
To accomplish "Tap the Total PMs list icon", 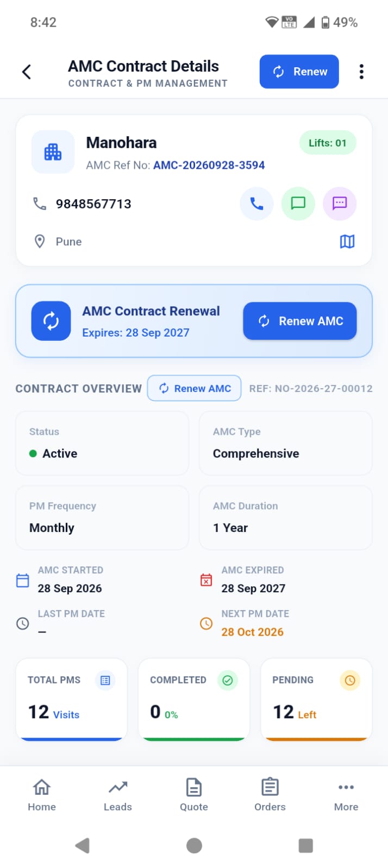I will [x=105, y=680].
